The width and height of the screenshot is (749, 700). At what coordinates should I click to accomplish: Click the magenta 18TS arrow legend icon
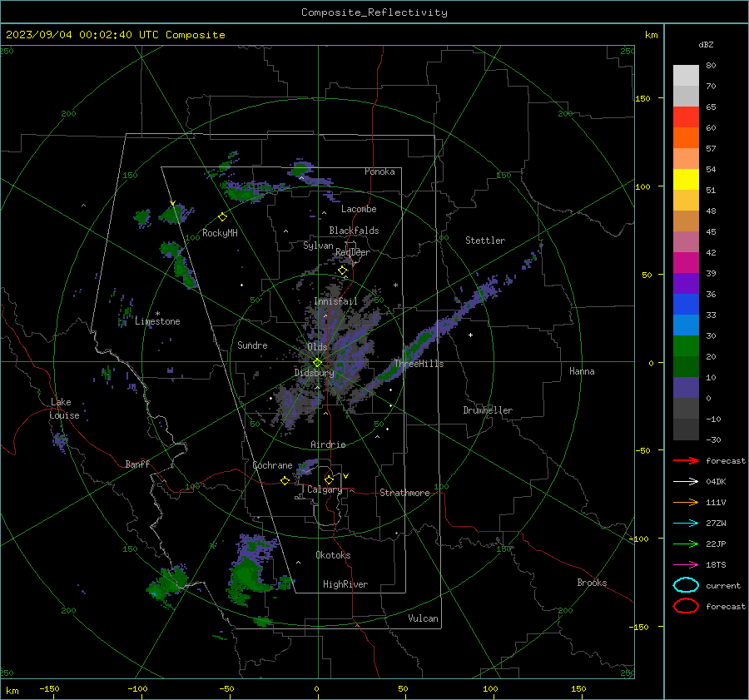(x=686, y=565)
